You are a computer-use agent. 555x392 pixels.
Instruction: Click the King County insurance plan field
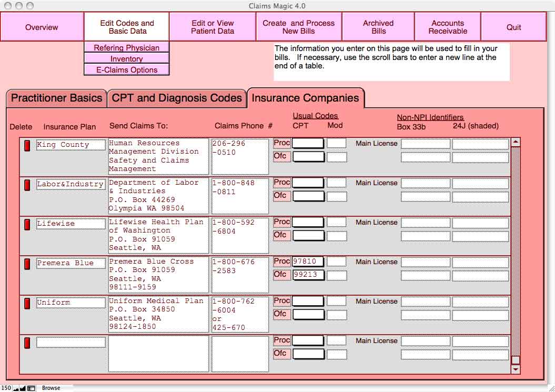pyautogui.click(x=71, y=145)
